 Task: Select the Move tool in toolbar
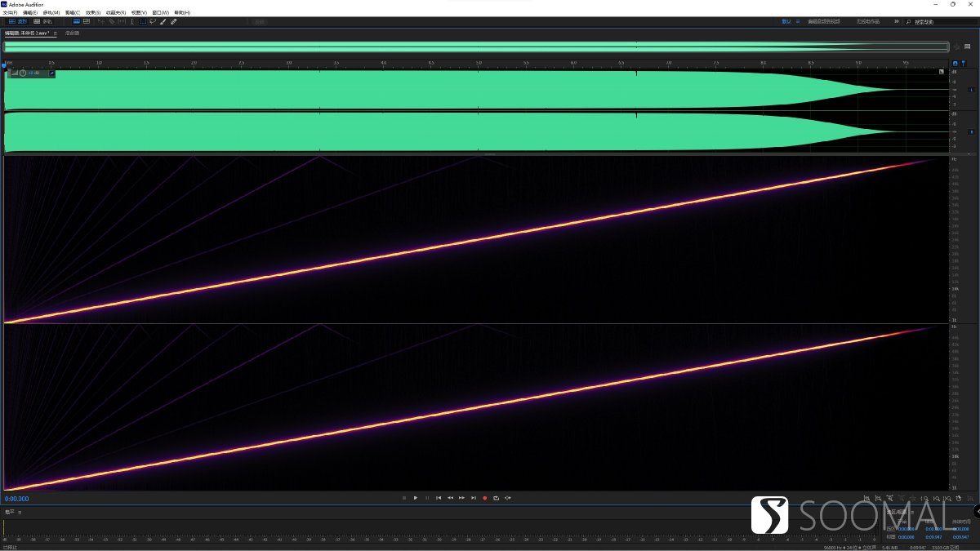[101, 22]
